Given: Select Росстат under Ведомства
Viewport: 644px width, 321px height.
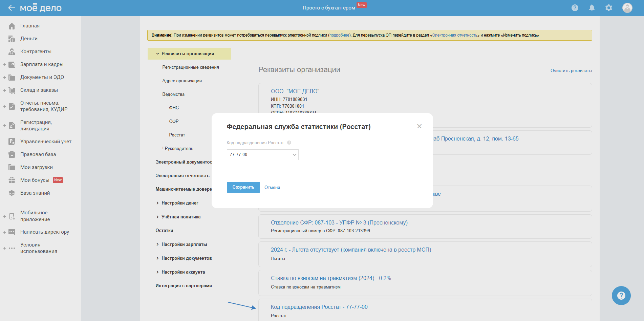Looking at the screenshot, I should click(x=177, y=135).
